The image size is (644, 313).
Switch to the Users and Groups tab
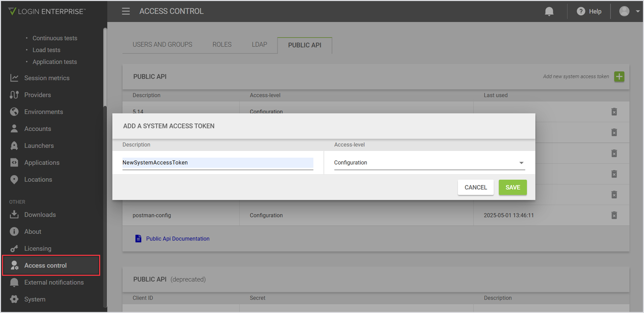[162, 45]
